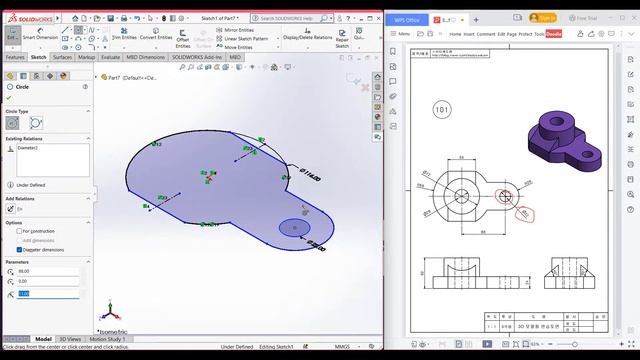Click the WPS zoom magnifier in right sidebar
Screen dimensions: 640x360
point(631,194)
